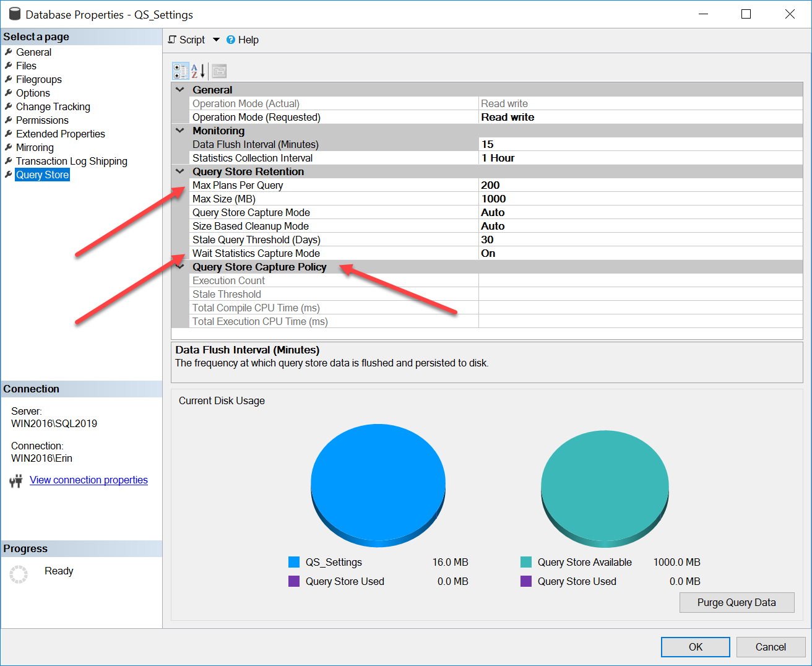The image size is (812, 666).
Task: Collapse the General property section
Action: coord(180,90)
